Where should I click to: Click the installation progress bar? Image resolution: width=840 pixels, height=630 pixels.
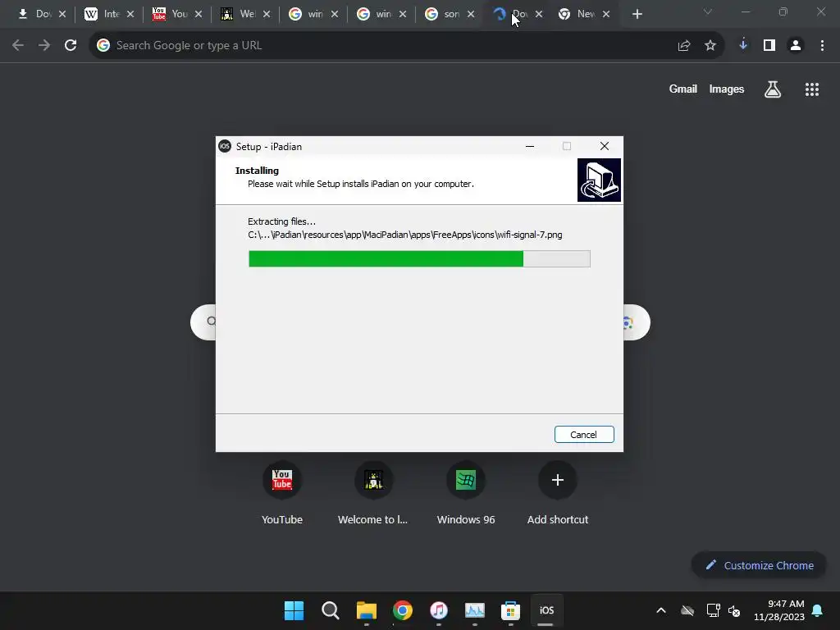point(419,258)
